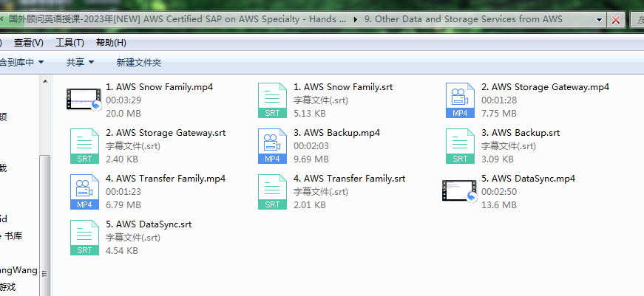Click the red X stop button beside address bar
The width and height of the screenshot is (644, 296).
[x=616, y=19]
